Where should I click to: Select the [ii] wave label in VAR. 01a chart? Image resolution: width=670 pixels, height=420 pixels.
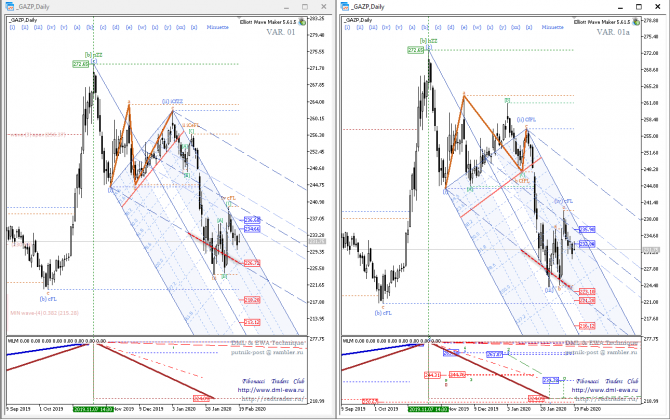pos(360,27)
